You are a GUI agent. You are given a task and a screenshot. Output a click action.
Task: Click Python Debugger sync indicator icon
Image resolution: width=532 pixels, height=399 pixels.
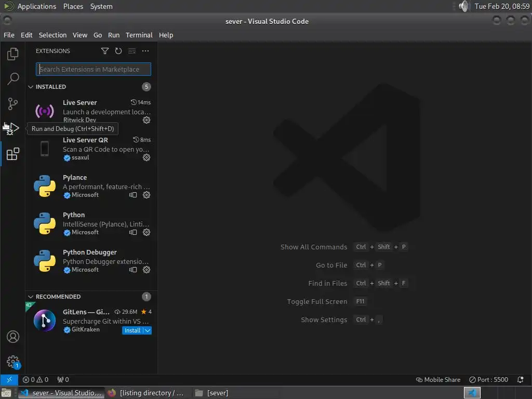(x=133, y=270)
